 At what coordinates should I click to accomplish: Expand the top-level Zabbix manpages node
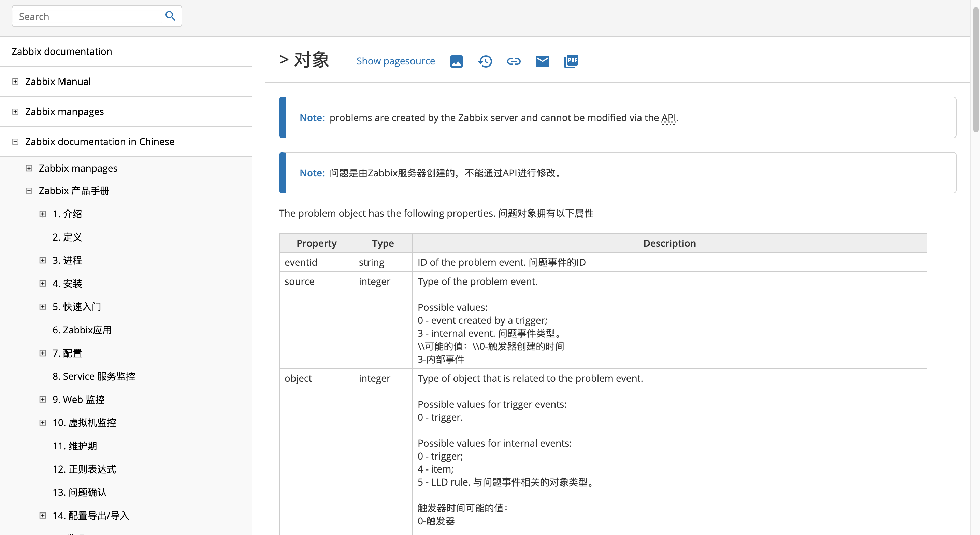(x=15, y=112)
